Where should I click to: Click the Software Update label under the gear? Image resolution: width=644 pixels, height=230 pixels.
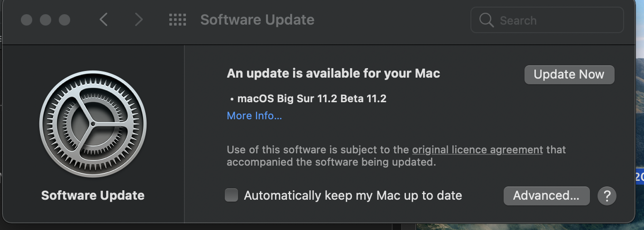[93, 195]
